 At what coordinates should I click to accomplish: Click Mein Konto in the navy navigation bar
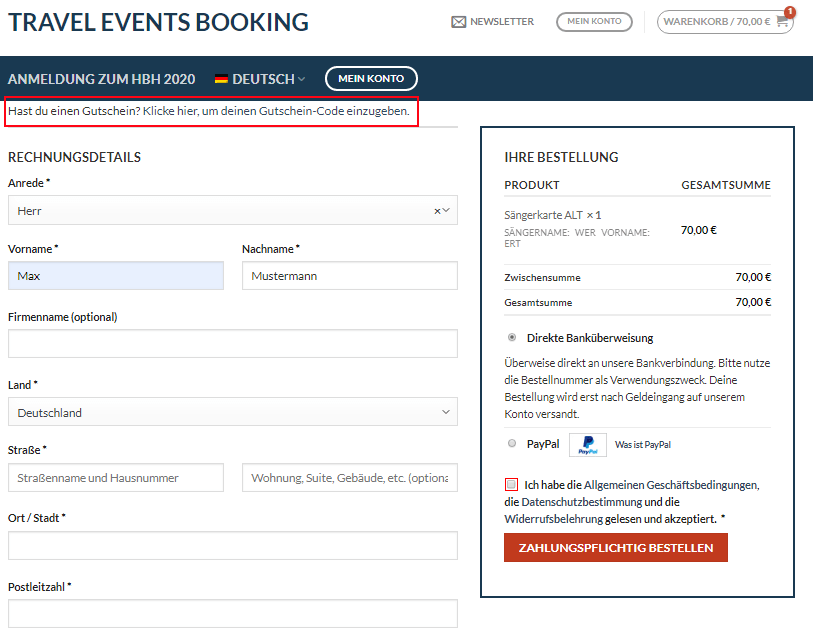(371, 79)
